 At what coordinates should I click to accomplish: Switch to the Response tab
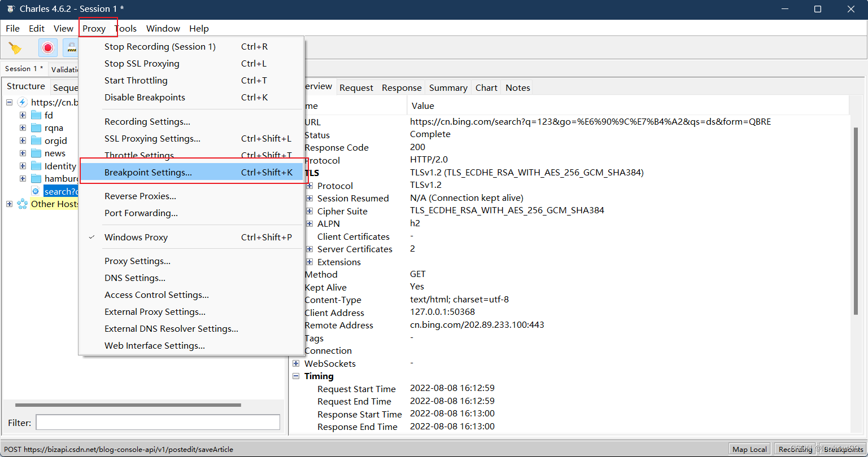click(402, 87)
